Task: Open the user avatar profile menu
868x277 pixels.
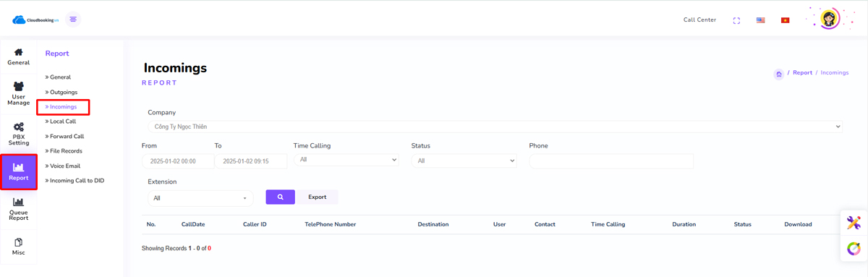Action: pyautogui.click(x=829, y=19)
